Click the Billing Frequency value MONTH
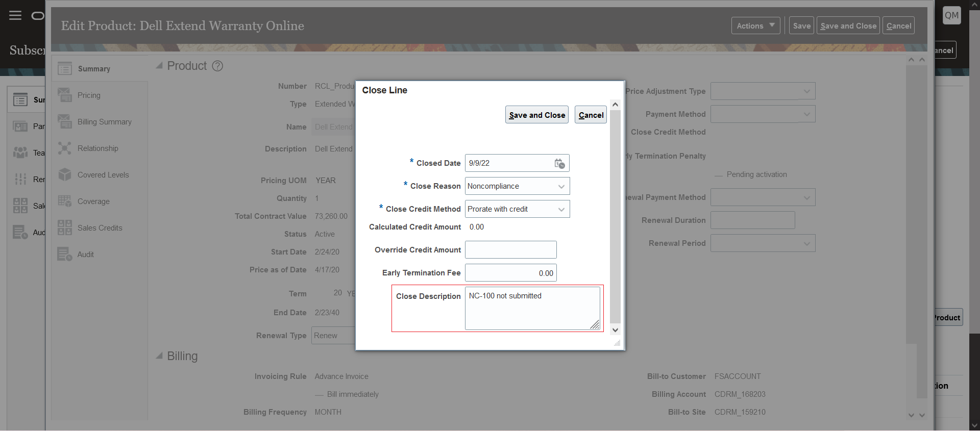The height and width of the screenshot is (431, 980). click(x=328, y=412)
